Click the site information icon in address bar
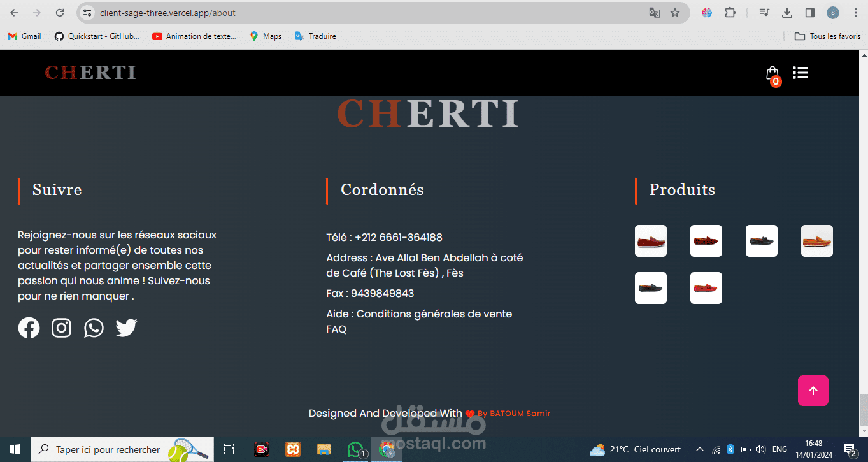This screenshot has height=462, width=868. click(x=88, y=13)
